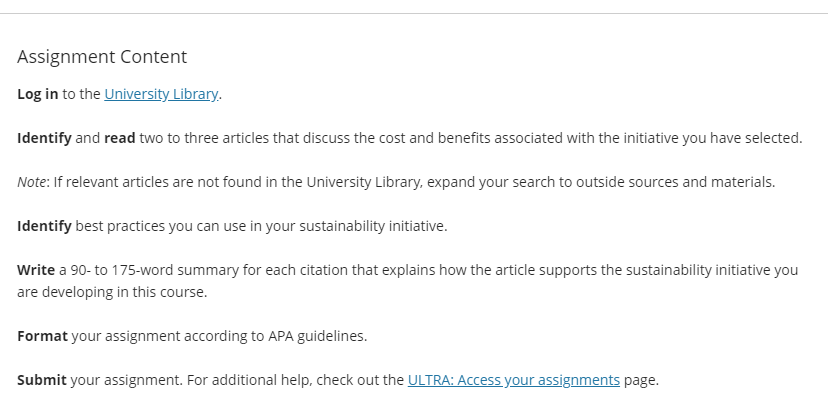828x415 pixels.
Task: Click "are developing in this course" line
Action: (x=111, y=292)
